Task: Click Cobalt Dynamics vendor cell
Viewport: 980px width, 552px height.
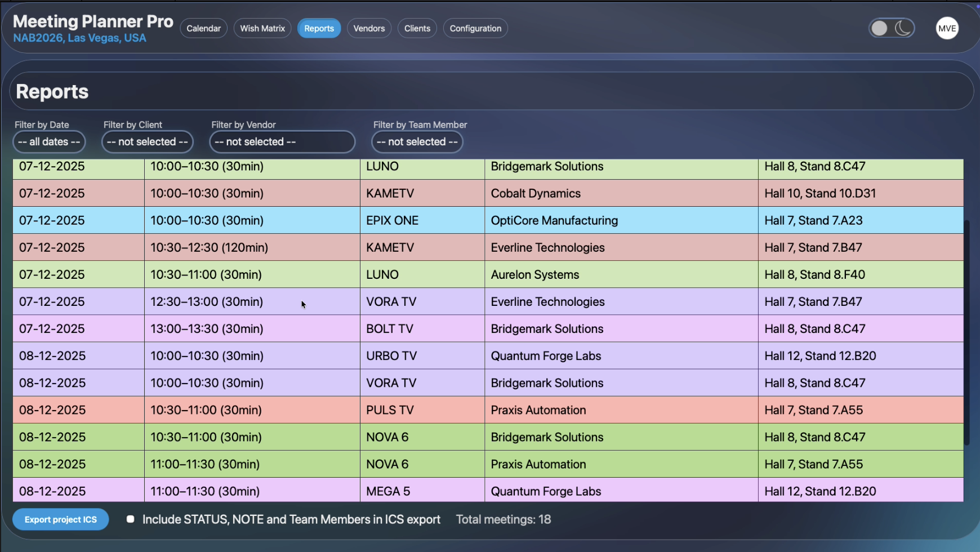Action: pyautogui.click(x=621, y=193)
